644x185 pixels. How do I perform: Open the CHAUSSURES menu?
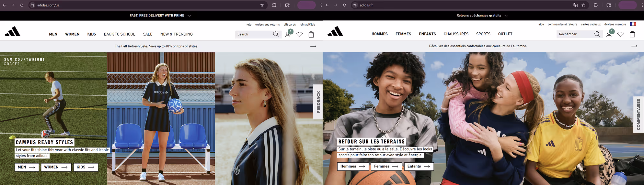coord(456,34)
